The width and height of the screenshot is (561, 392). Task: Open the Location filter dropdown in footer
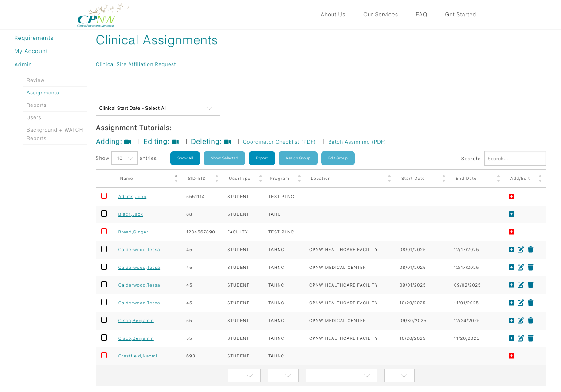pyautogui.click(x=341, y=375)
